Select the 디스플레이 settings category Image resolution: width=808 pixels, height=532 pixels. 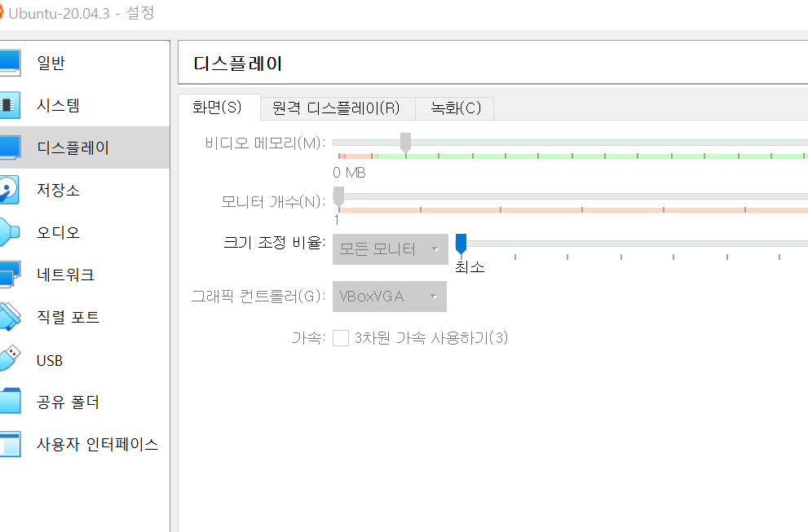[85, 147]
